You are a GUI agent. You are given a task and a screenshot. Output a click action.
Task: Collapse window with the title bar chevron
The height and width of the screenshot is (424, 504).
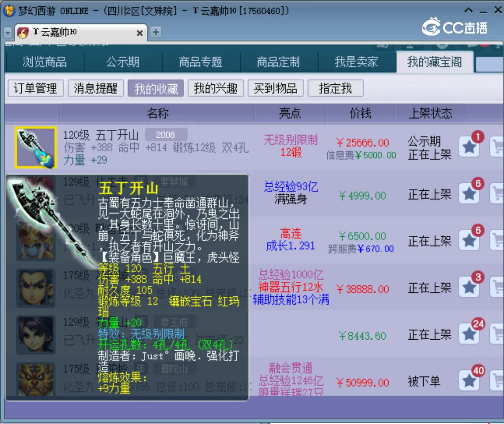(468, 10)
